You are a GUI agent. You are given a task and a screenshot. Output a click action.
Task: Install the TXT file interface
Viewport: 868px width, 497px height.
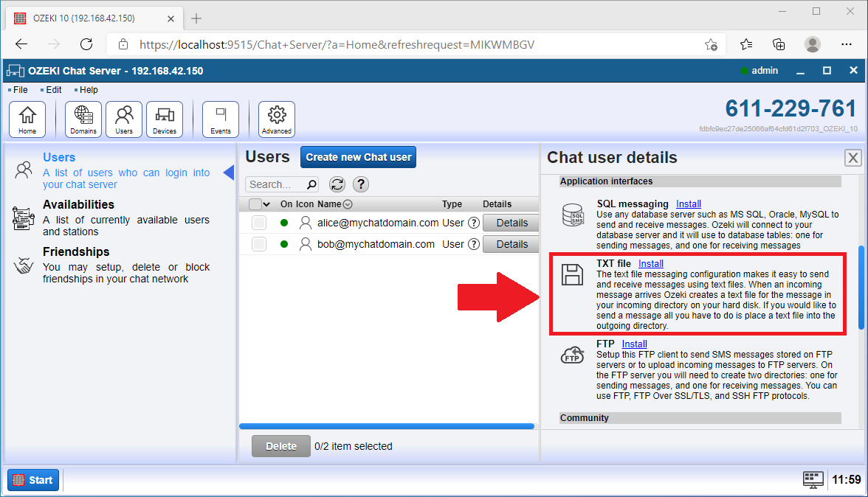click(650, 263)
